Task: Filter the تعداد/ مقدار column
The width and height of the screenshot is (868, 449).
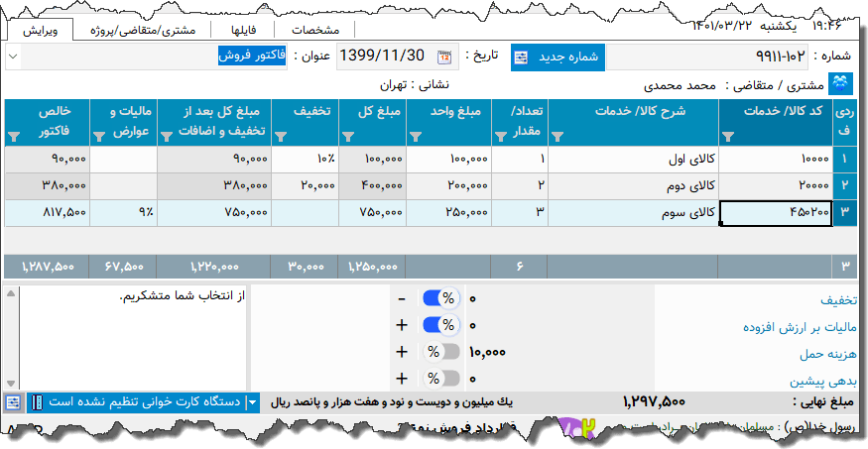Action: (x=501, y=137)
